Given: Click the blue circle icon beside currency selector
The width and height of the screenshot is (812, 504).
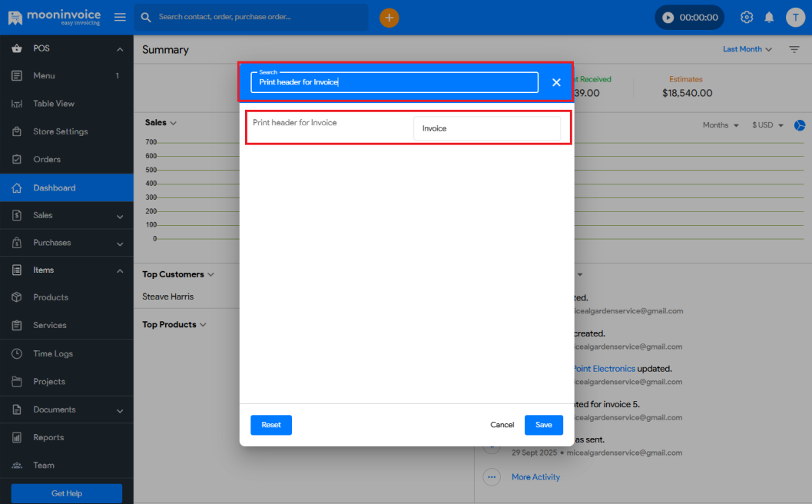Looking at the screenshot, I should [x=800, y=125].
